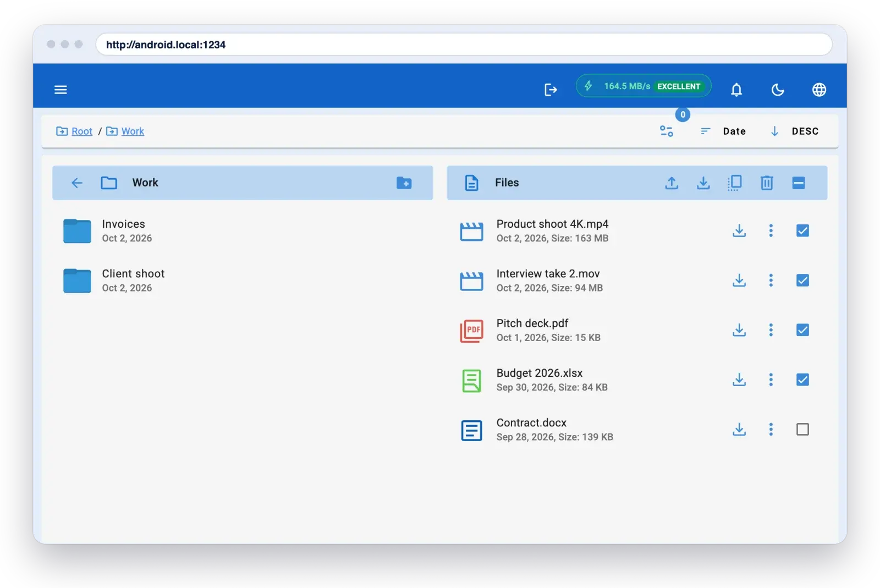Uncheck Pitch deck.pdf checkbox
The height and width of the screenshot is (588, 880).
[x=802, y=330]
